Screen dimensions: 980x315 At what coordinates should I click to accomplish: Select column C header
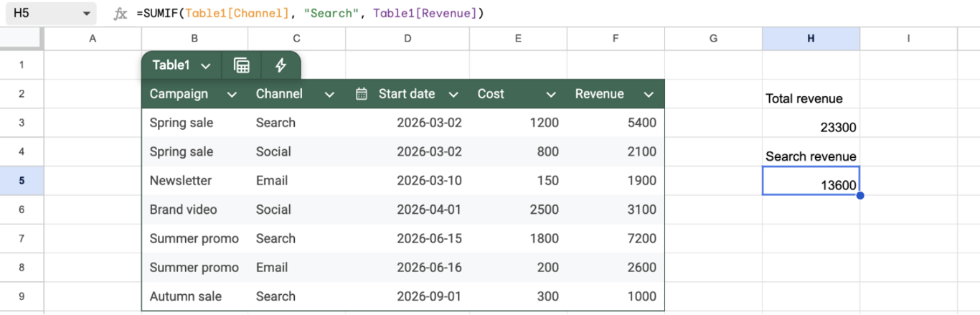tap(296, 39)
